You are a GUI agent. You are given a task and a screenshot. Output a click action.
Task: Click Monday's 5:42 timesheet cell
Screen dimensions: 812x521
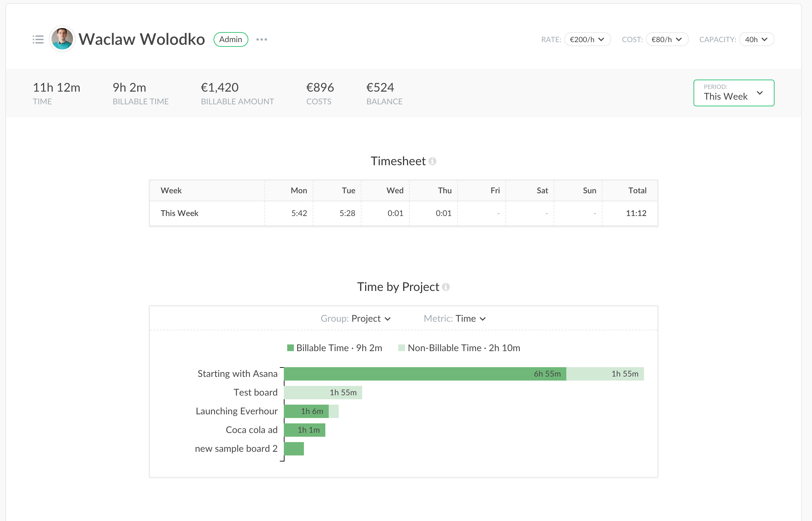pyautogui.click(x=299, y=213)
